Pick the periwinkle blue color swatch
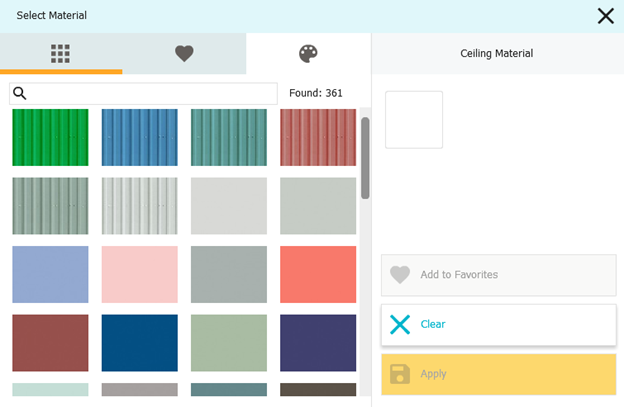624x407 pixels. pos(50,274)
